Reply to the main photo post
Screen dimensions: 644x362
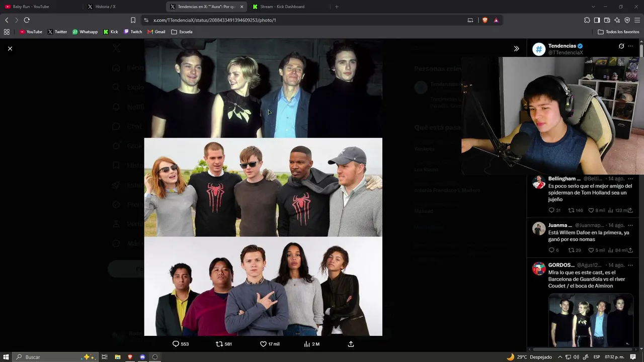point(181,344)
